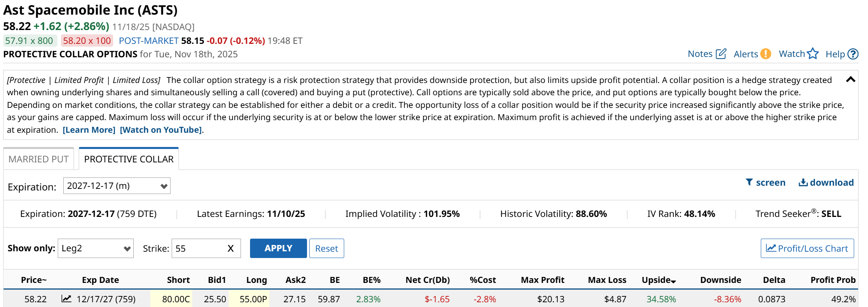Click the chart icon beside 12/17/27 expiry
Viewport: 868px width, 307px height.
[x=66, y=299]
